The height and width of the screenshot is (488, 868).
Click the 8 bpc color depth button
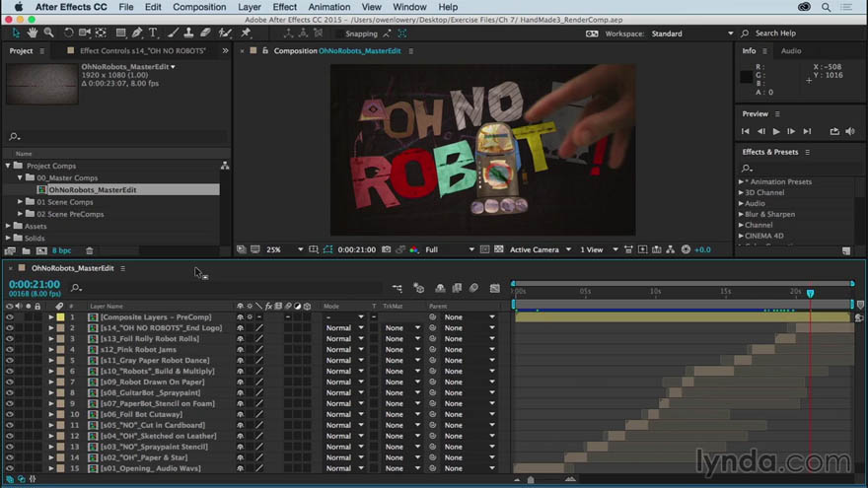tap(61, 250)
